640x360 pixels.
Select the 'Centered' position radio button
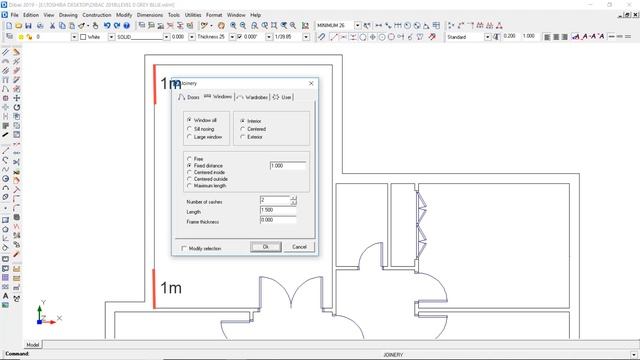[242, 129]
